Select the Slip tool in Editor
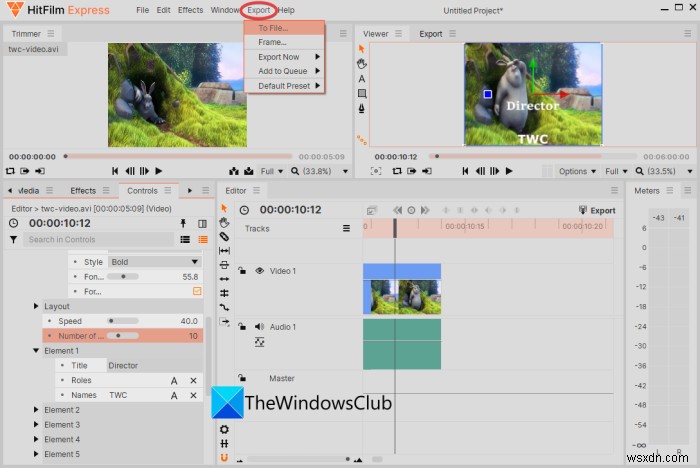Screen dimensions: 700x468 (x=224, y=251)
